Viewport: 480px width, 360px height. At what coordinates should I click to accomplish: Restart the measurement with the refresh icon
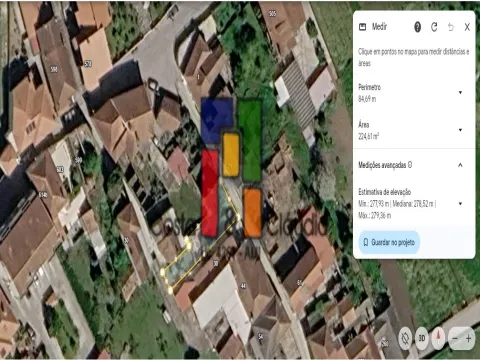coord(434,27)
